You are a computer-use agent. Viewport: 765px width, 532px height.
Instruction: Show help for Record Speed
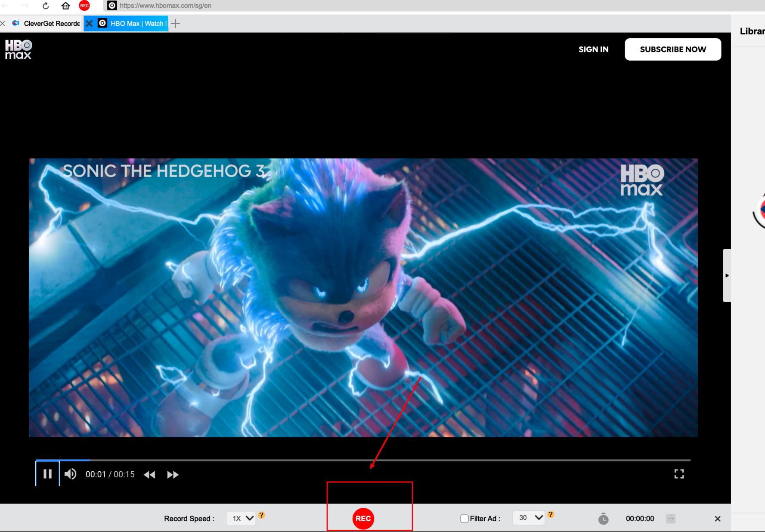click(261, 515)
